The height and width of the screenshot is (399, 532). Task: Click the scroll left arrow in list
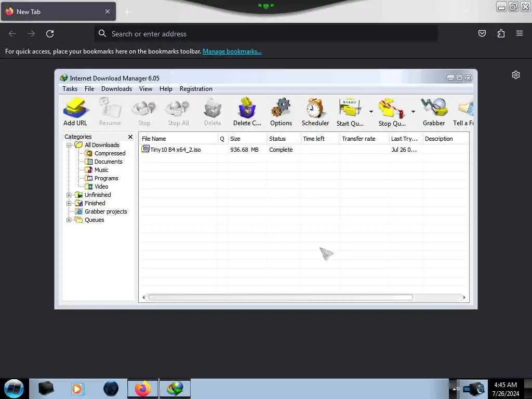pyautogui.click(x=143, y=298)
